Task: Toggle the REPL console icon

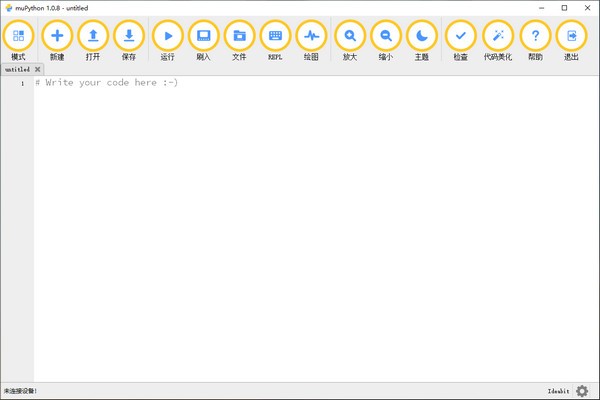Action: pyautogui.click(x=275, y=36)
